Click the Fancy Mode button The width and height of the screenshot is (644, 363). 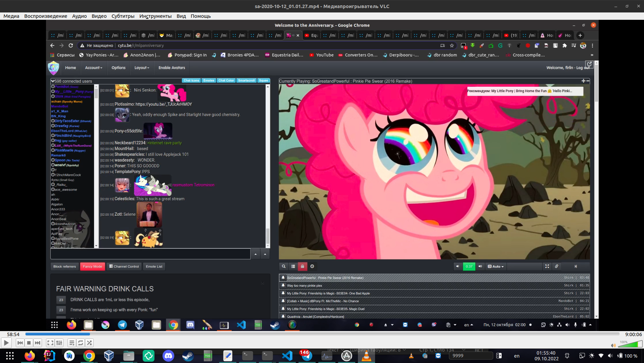(x=92, y=266)
